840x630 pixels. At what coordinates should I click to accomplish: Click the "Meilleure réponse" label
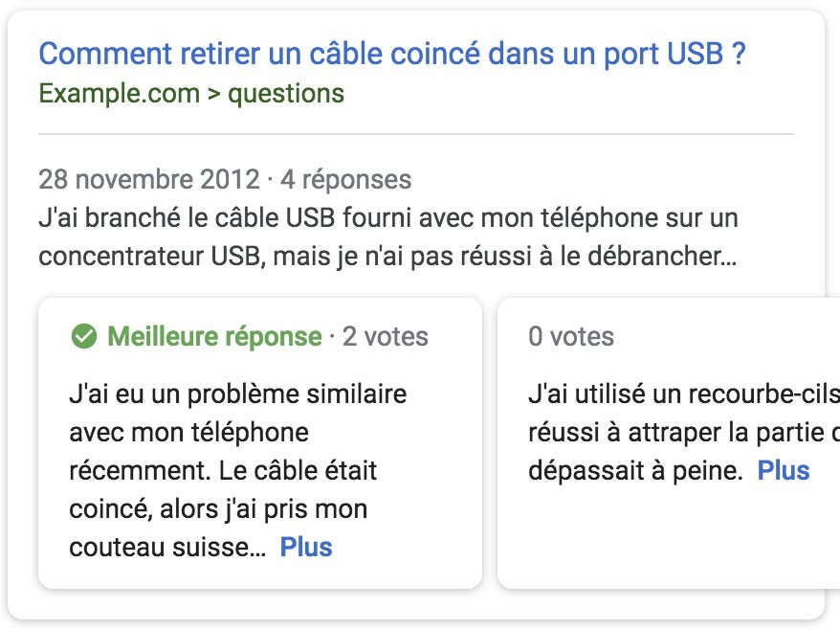tap(214, 336)
